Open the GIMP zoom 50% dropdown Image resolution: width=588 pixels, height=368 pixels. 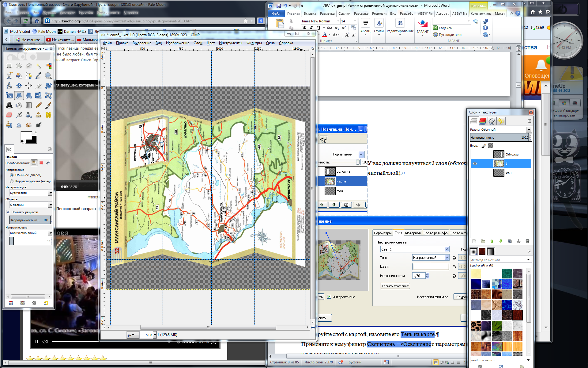[155, 335]
